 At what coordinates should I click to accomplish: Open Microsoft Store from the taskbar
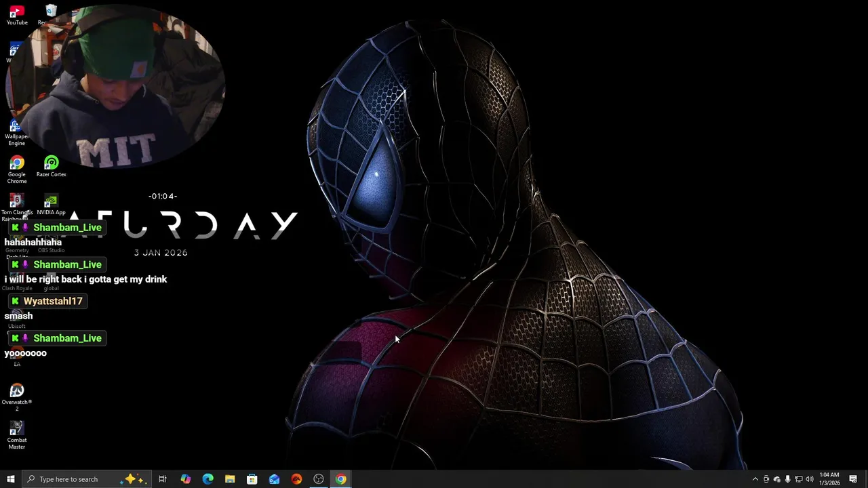coord(252,479)
